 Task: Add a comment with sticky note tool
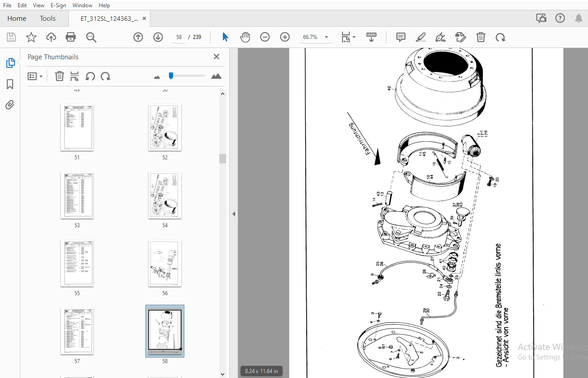[x=401, y=37]
